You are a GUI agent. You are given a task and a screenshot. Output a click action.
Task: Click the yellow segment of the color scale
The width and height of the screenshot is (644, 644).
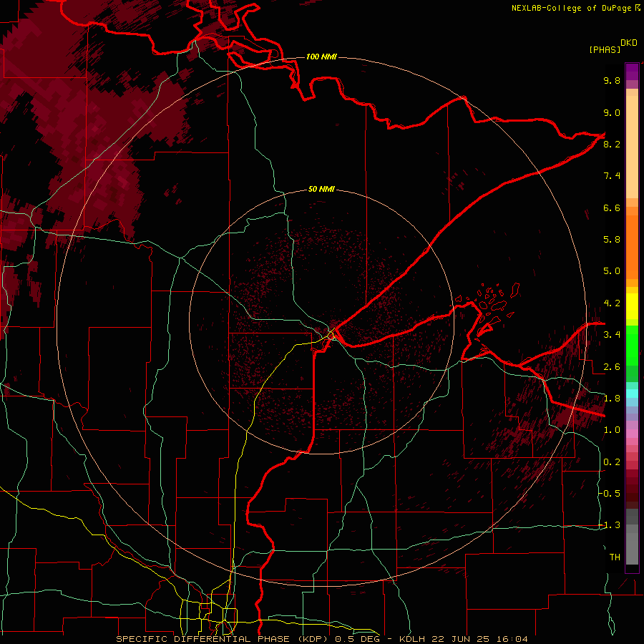tap(632, 306)
